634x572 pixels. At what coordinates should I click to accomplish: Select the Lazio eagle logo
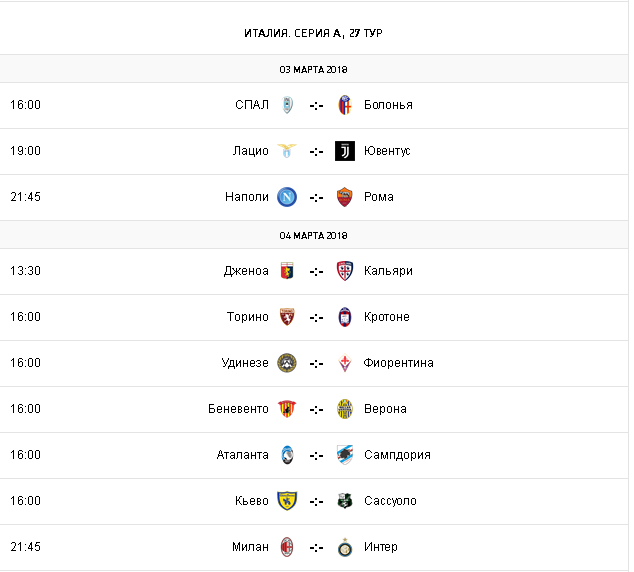[287, 151]
